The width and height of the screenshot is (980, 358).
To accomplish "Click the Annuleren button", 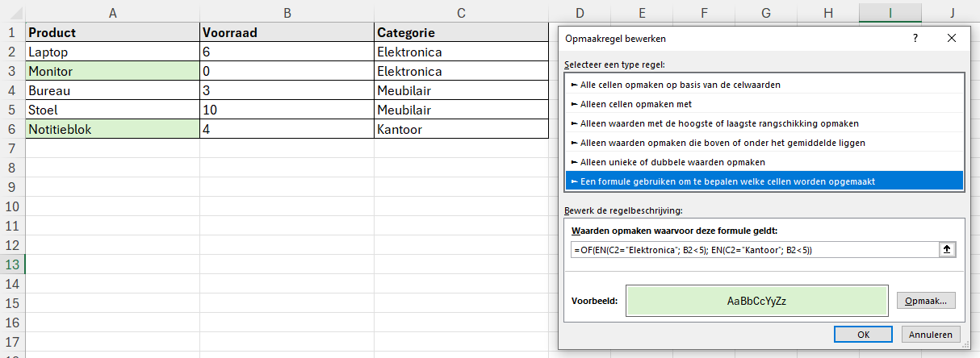I will pos(930,335).
